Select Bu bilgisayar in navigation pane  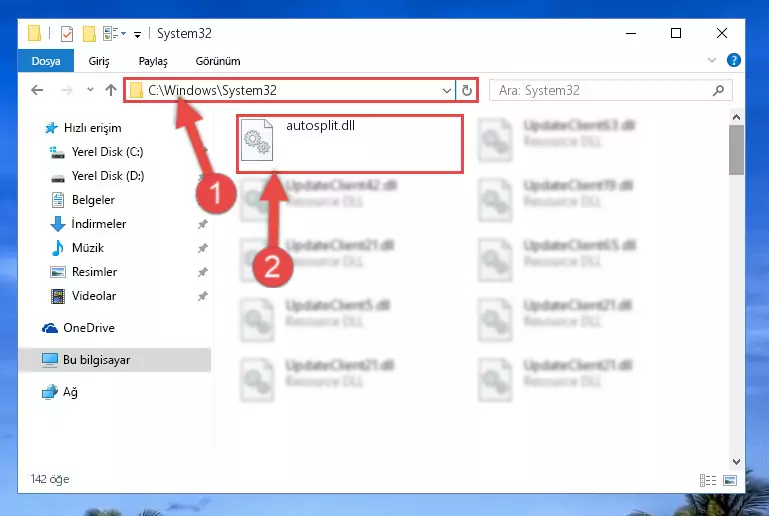click(x=114, y=360)
